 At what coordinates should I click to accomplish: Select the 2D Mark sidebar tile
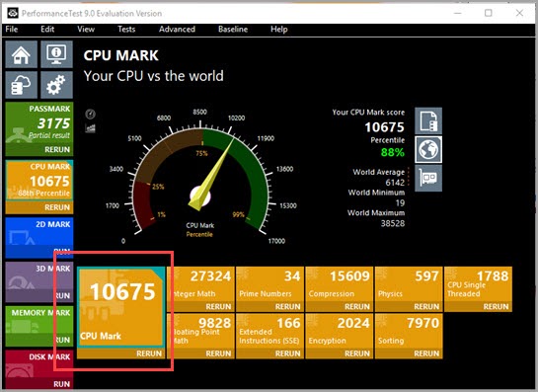[39, 232]
